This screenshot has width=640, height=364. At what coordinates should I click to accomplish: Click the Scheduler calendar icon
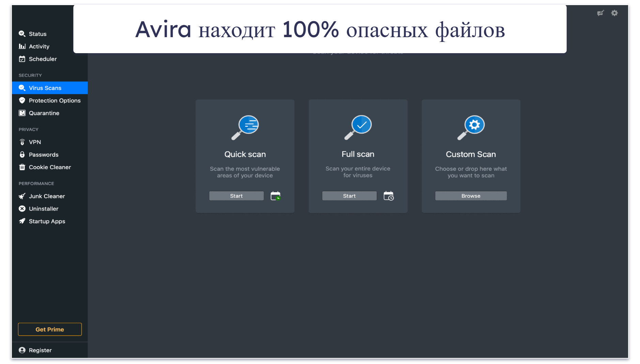[22, 59]
